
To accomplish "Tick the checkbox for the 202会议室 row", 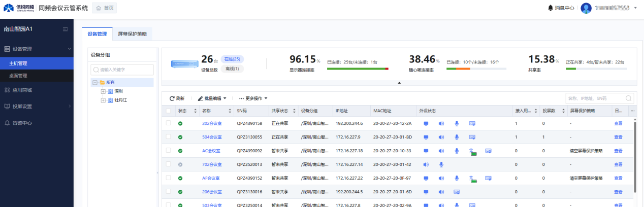I will [x=169, y=123].
